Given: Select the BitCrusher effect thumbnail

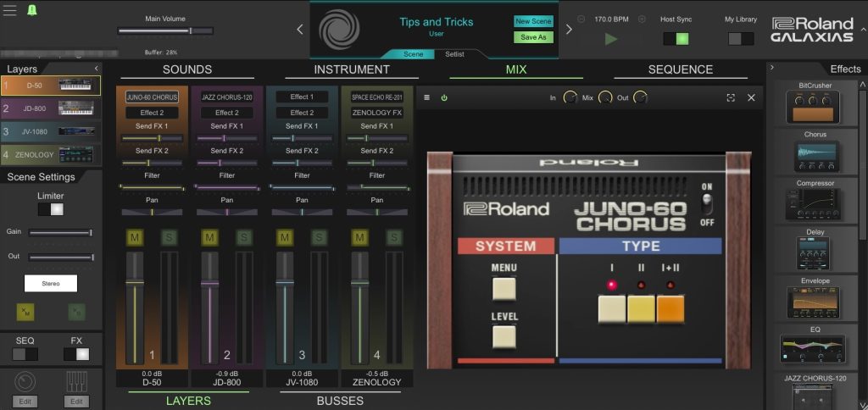Looking at the screenshot, I should (x=813, y=108).
